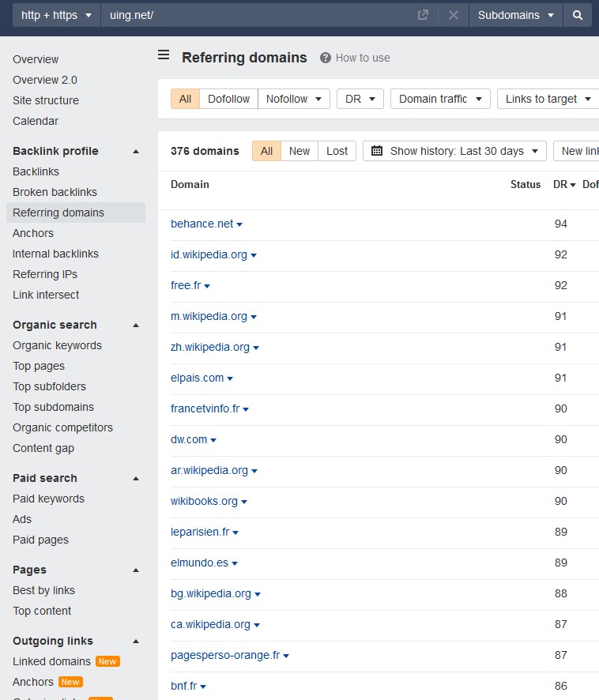599x700 pixels.
Task: Open the elpais.com domain link
Action: tap(198, 378)
